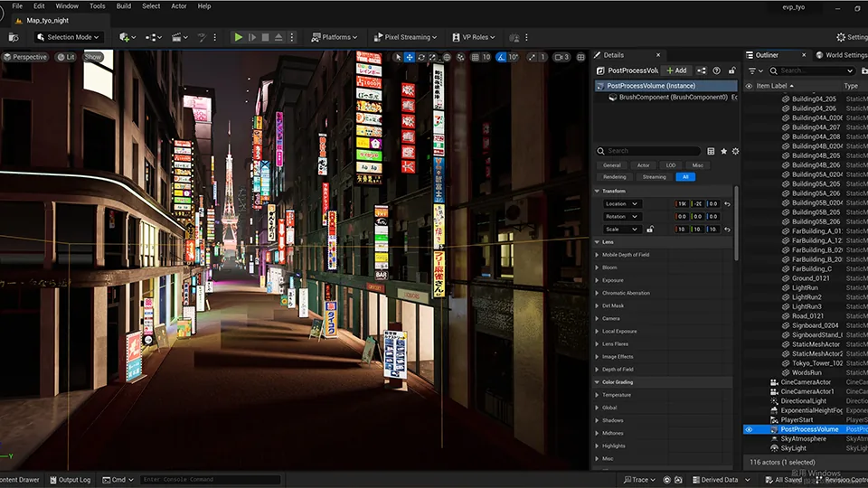The height and width of the screenshot is (488, 868).
Task: Select DirectionalLight in the Outliner
Action: pyautogui.click(x=803, y=401)
